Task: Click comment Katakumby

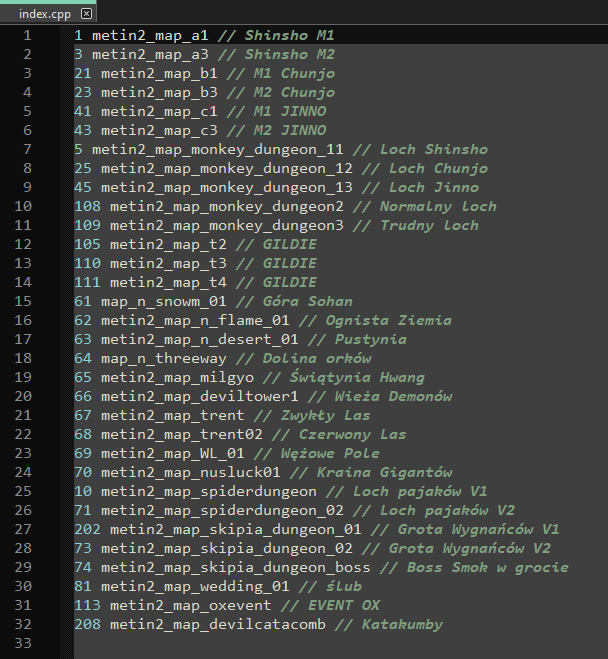Action: click(402, 625)
